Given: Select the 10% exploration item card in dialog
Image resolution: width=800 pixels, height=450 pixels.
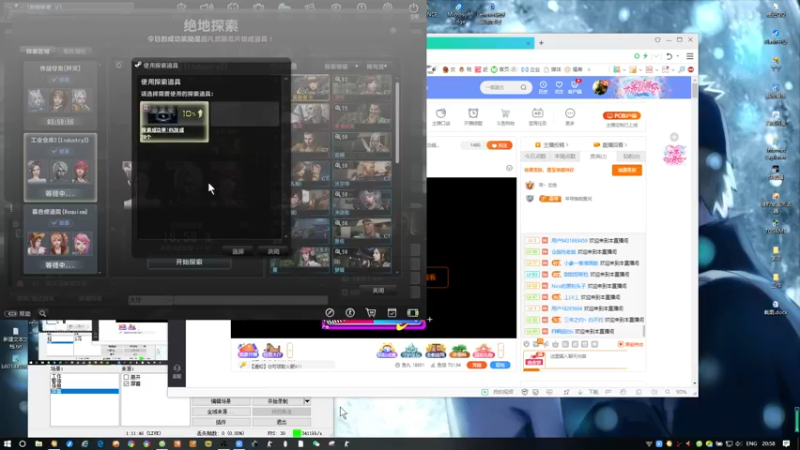Looking at the screenshot, I should 174,121.
